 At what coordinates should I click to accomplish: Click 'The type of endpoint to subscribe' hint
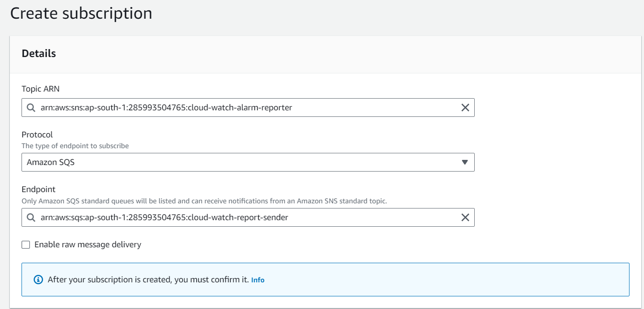[x=75, y=146]
